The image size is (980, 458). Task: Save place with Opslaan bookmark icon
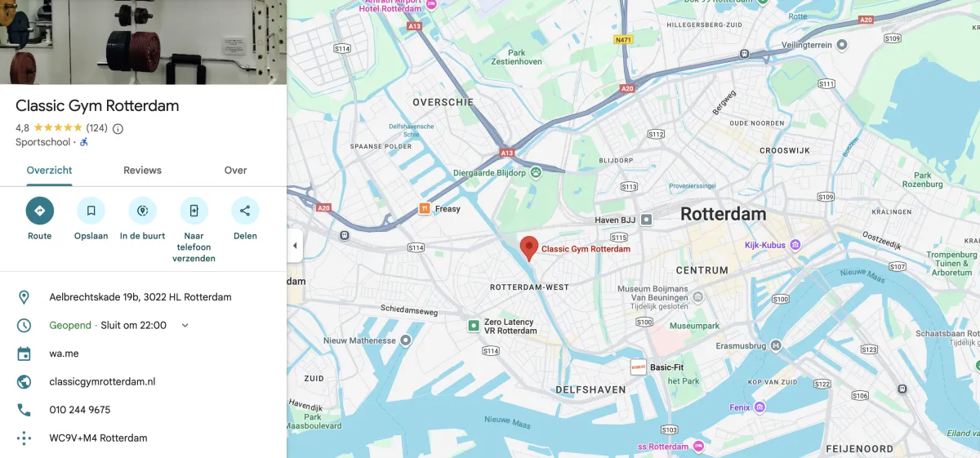pos(91,211)
